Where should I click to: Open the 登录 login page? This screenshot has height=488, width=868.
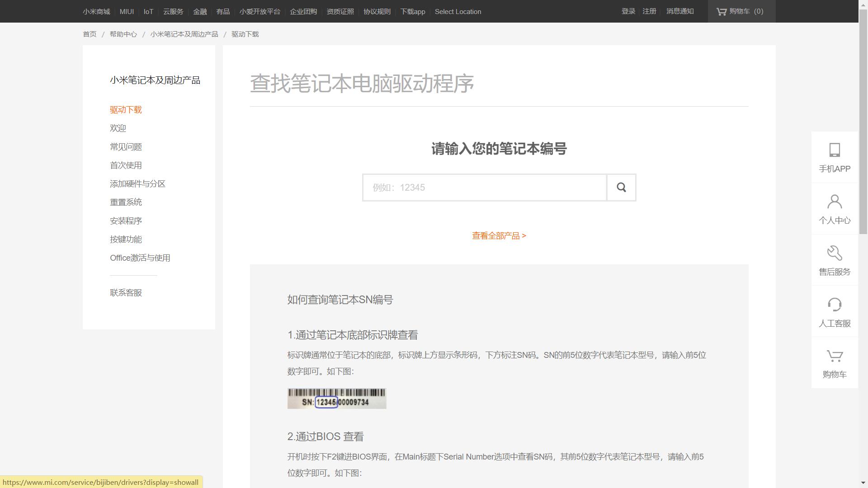[627, 11]
